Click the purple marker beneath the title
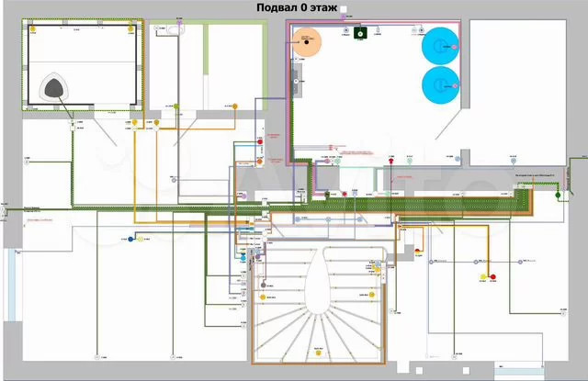588x381 pixels. (343, 17)
